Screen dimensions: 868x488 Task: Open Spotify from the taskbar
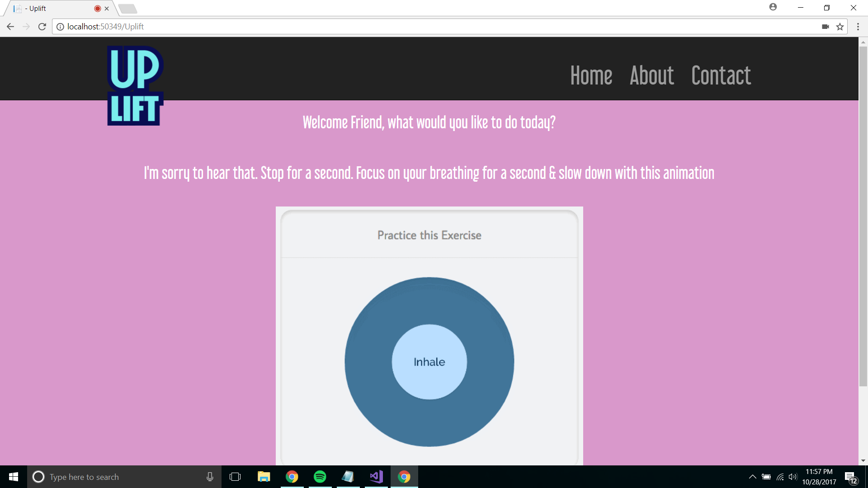pos(320,477)
